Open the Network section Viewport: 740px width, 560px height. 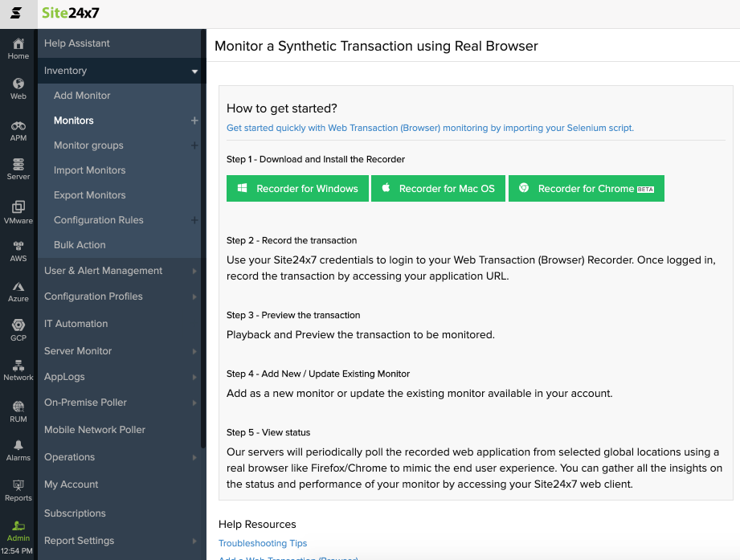[18, 370]
